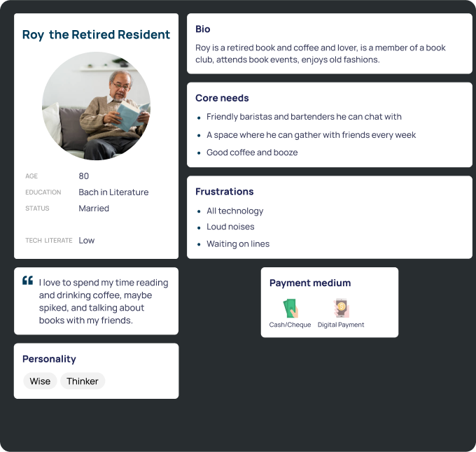Select the Low tech literate value

point(87,241)
